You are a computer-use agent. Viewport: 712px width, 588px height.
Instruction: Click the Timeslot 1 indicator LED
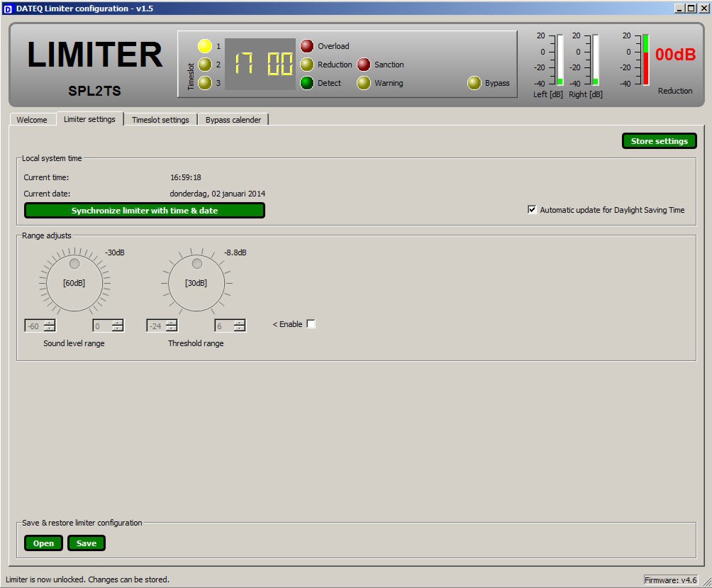click(205, 46)
